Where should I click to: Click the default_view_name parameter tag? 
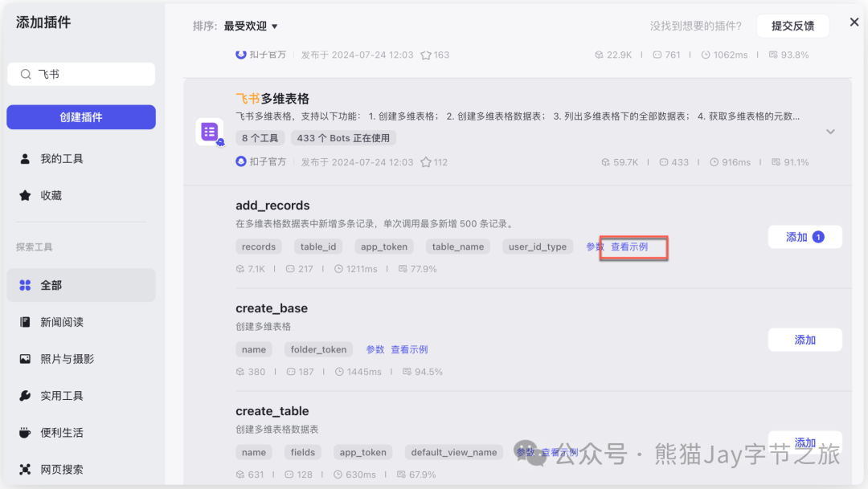pos(454,453)
